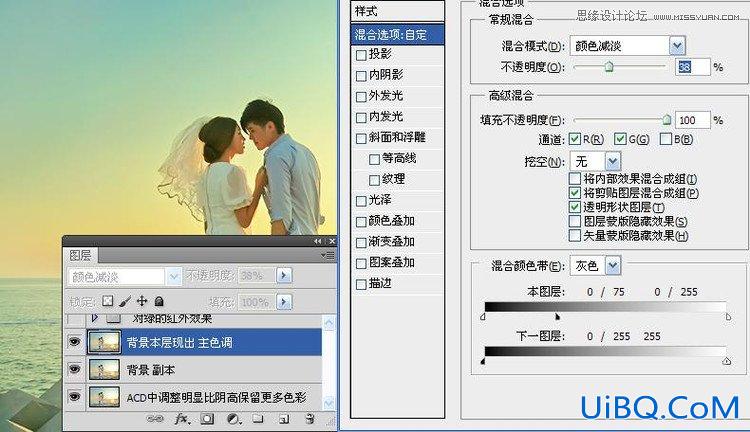Create new layer icon
This screenshot has height=432, width=750.
coord(284,419)
